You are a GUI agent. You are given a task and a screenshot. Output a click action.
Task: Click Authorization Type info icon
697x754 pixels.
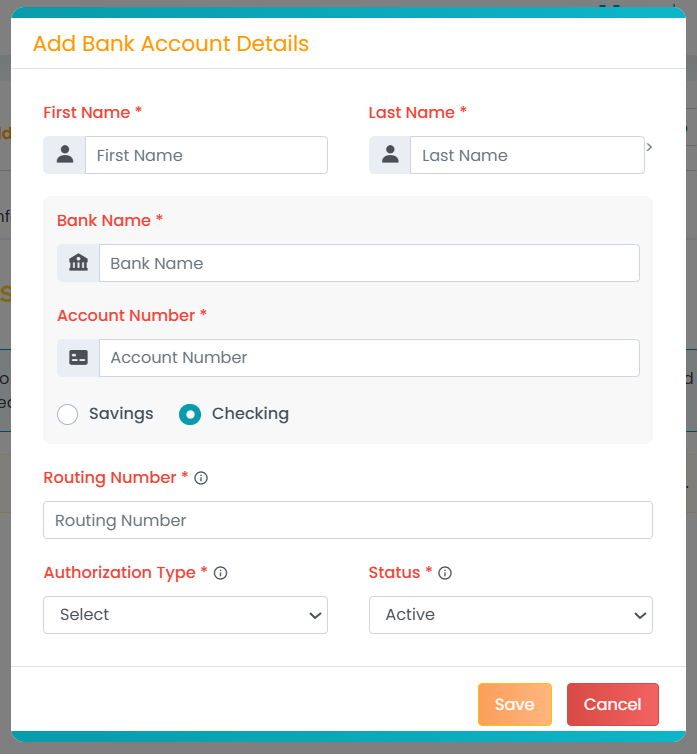coord(221,573)
